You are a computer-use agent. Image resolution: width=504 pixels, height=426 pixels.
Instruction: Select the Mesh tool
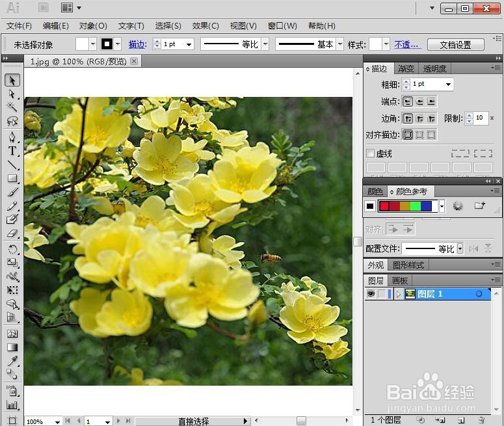[12, 334]
